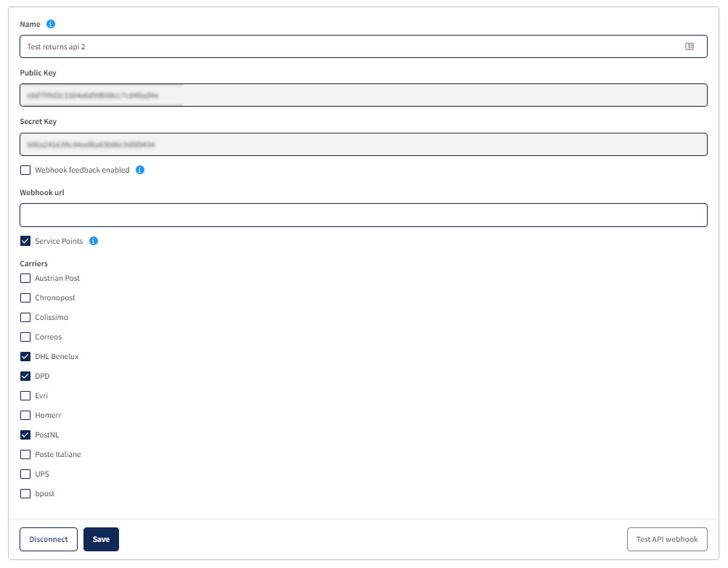Click the info icon next to Service Points
Viewport: 728px width, 568px height.
pyautogui.click(x=94, y=241)
